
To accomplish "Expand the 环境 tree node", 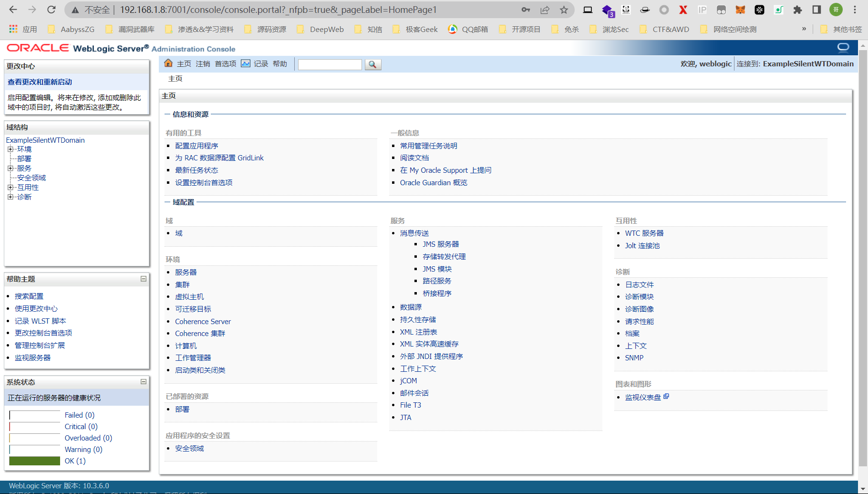I will click(x=10, y=149).
